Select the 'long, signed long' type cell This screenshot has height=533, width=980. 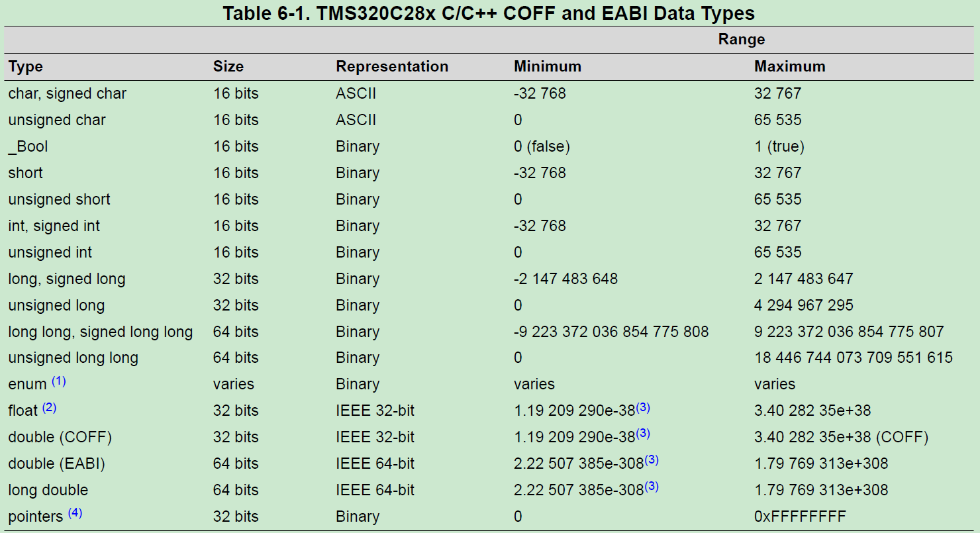pyautogui.click(x=67, y=279)
